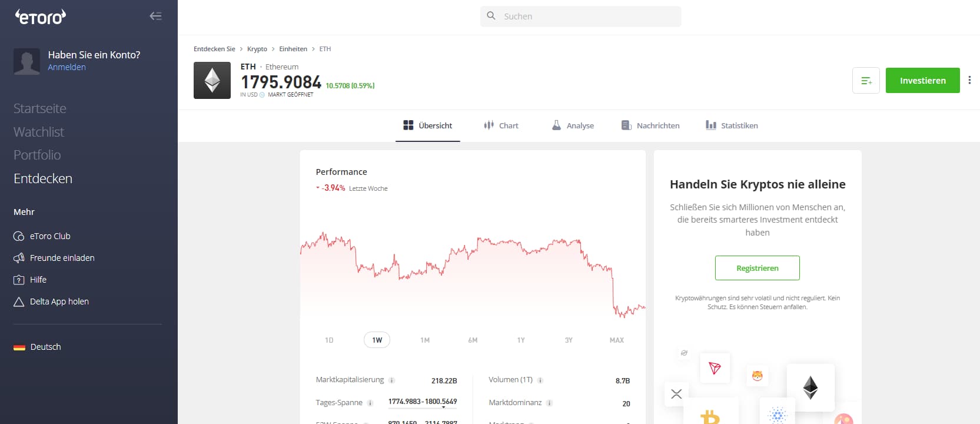
Task: Click the Delta App holen triangle icon
Action: pos(19,302)
